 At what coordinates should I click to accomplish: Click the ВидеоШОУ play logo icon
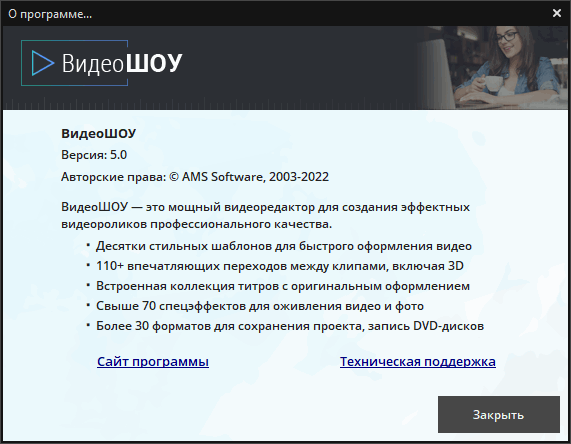[x=43, y=63]
